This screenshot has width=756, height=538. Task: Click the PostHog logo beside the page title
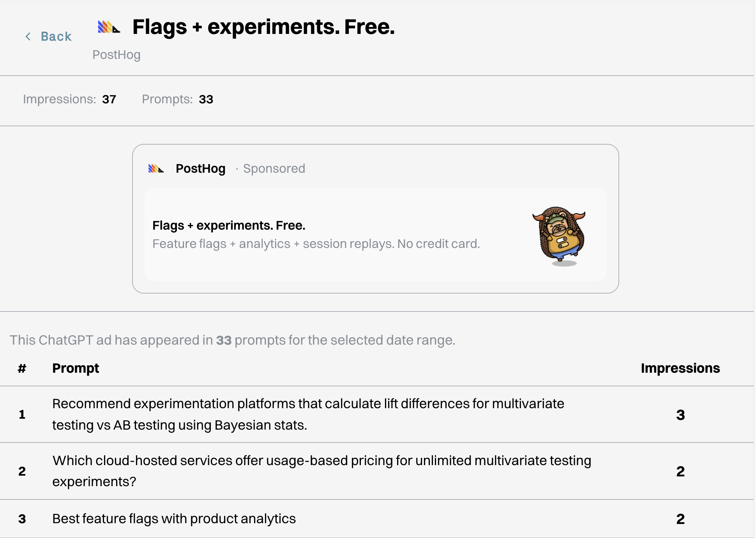tap(109, 27)
